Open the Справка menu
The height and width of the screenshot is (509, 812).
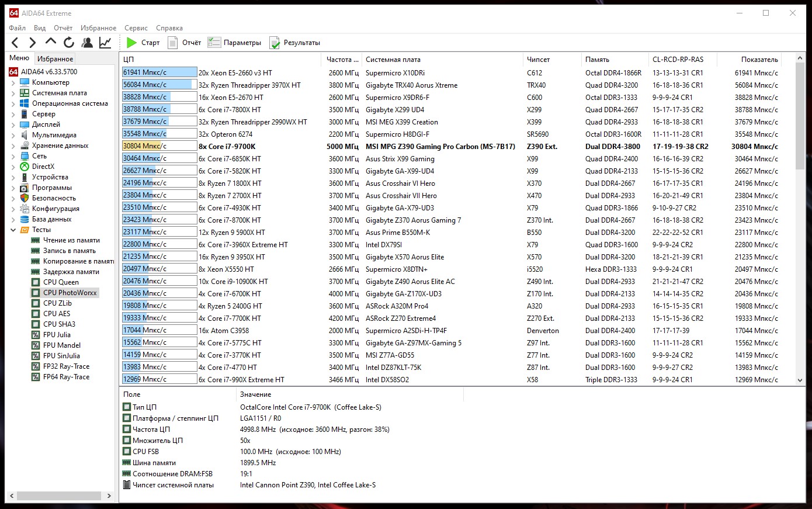[x=169, y=28]
